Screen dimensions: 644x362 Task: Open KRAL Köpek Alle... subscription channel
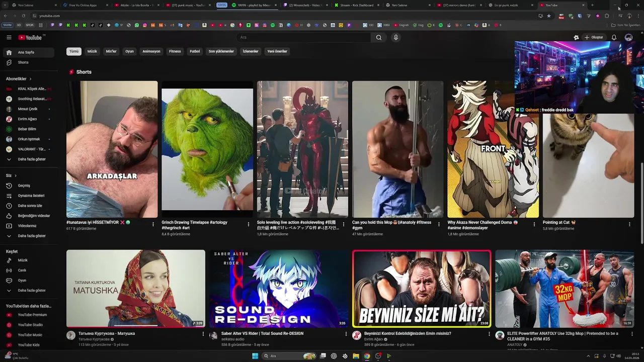28,89
